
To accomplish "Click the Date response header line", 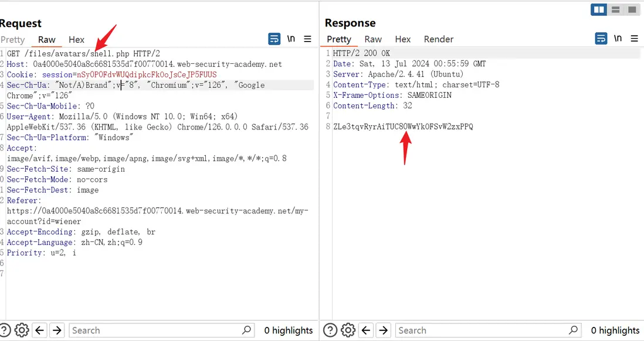I will tap(409, 64).
